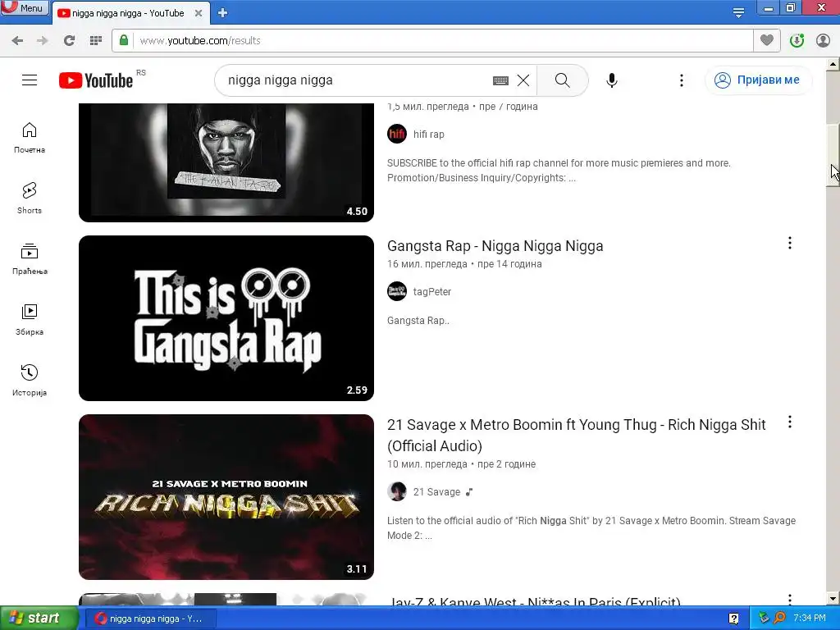Play the 21 Savage x Metro Boomin thumbnail
Image resolution: width=840 pixels, height=630 pixels.
coord(226,497)
